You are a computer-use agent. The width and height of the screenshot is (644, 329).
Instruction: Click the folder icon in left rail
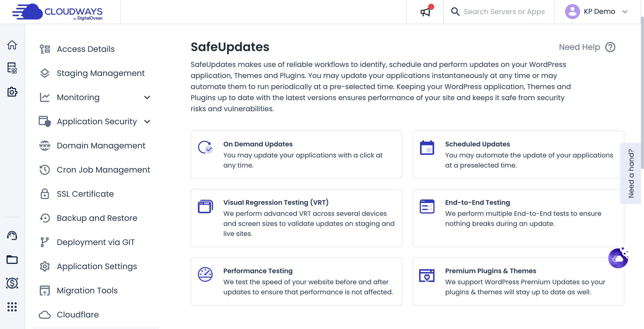[x=12, y=259]
